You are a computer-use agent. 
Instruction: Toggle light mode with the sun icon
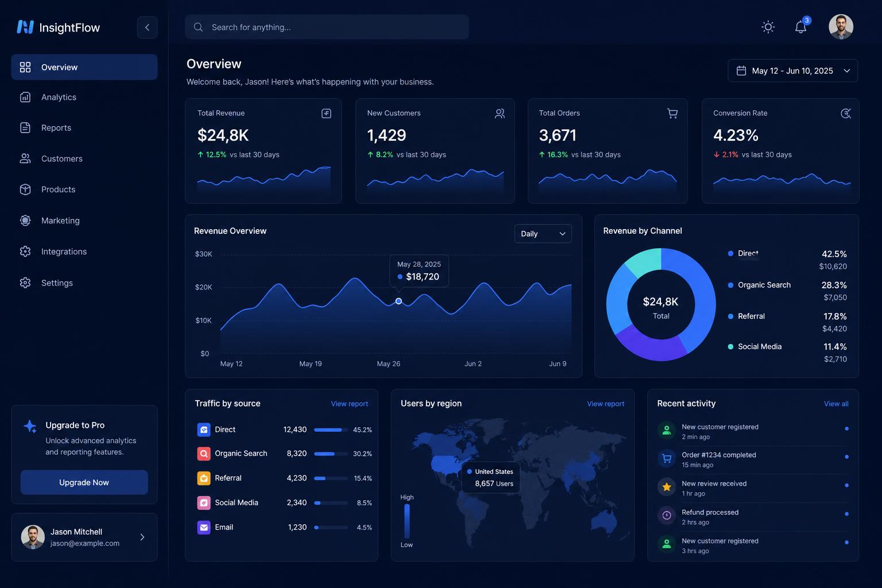coord(768,27)
